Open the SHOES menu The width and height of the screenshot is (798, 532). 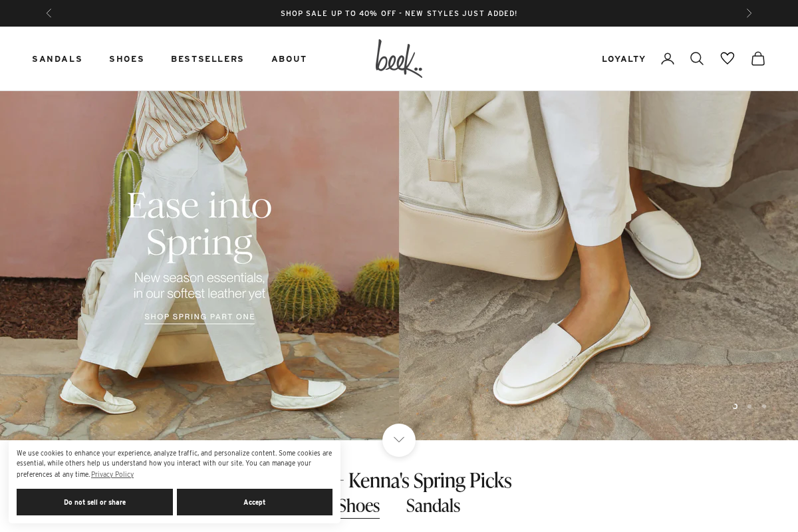[126, 59]
